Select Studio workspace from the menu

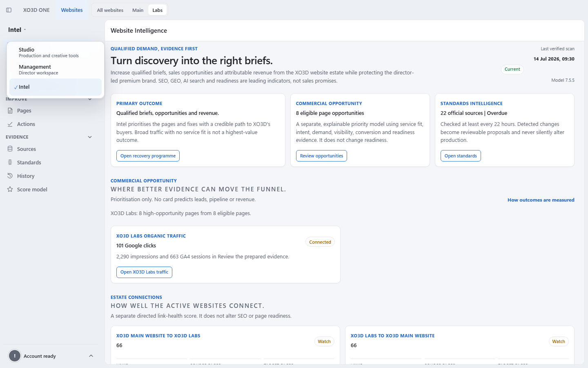pyautogui.click(x=56, y=53)
